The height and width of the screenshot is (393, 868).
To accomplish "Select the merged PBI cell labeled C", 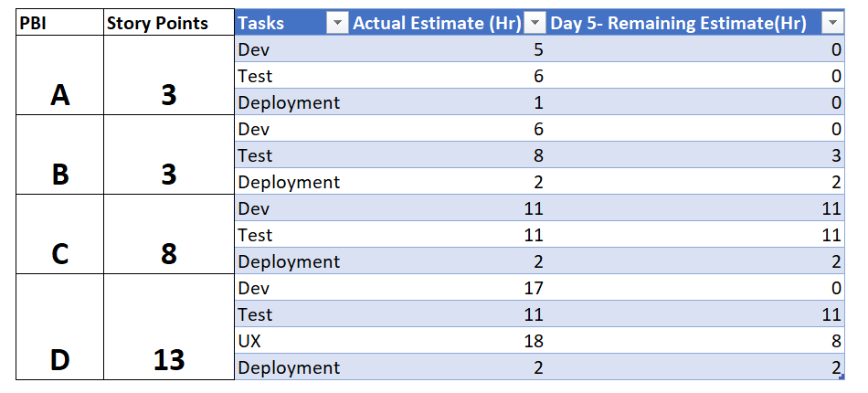I will coord(59,234).
